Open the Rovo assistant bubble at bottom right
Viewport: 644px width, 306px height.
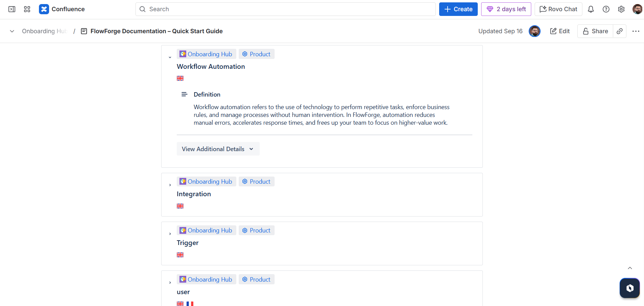click(x=629, y=288)
